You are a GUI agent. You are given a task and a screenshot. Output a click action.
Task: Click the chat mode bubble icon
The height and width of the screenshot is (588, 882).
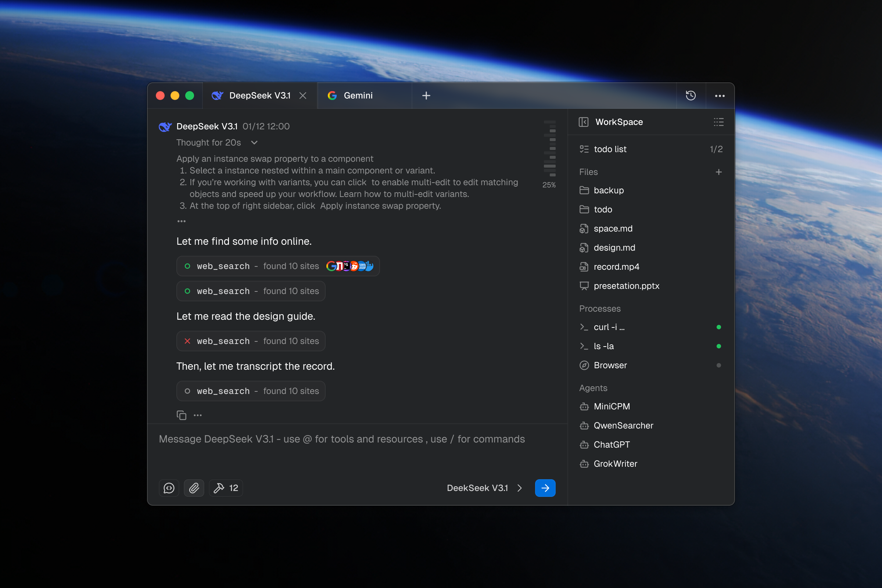(x=169, y=488)
